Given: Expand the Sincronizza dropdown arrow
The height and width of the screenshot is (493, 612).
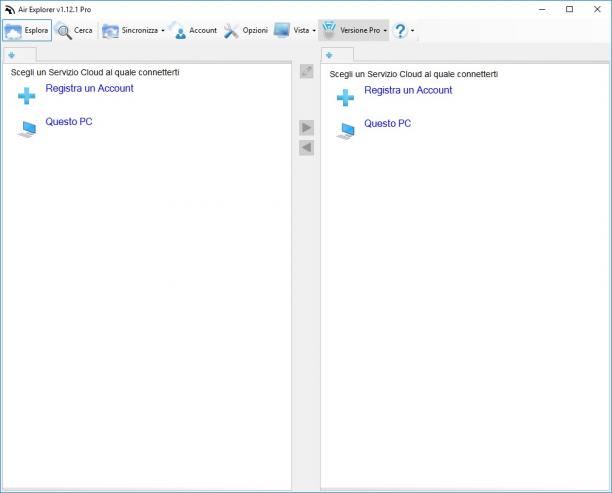Looking at the screenshot, I should tap(163, 30).
